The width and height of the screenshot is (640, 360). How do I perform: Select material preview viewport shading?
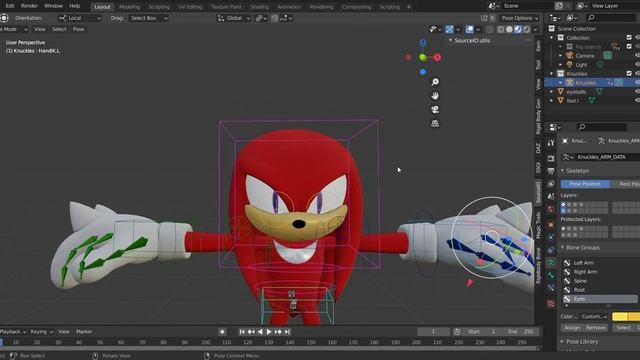click(x=518, y=29)
